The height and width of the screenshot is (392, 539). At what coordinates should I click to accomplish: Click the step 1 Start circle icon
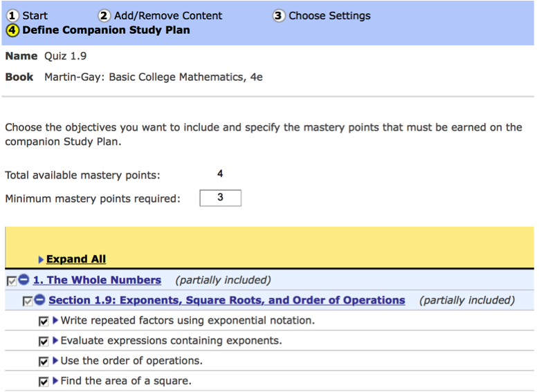[x=12, y=16]
